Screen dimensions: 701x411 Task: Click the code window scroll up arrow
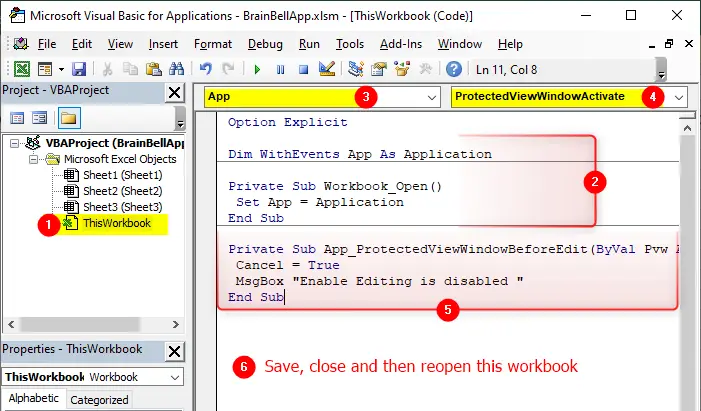pyautogui.click(x=688, y=128)
